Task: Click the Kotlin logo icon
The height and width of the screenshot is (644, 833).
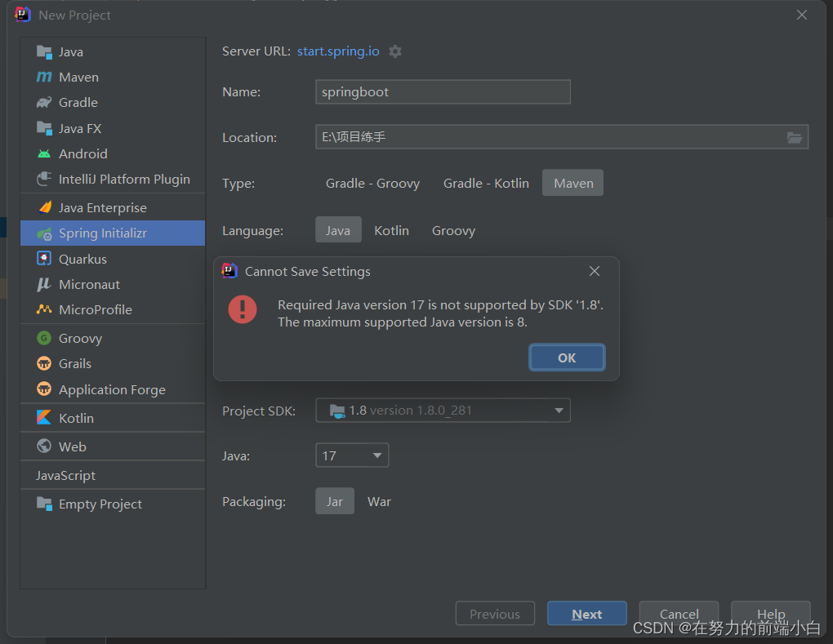Action: (44, 418)
